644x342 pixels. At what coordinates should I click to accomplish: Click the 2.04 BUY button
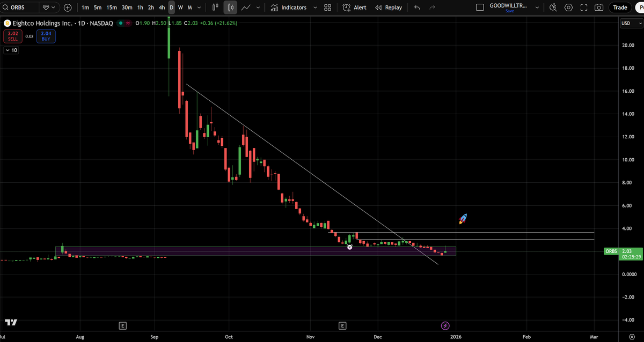coord(46,36)
